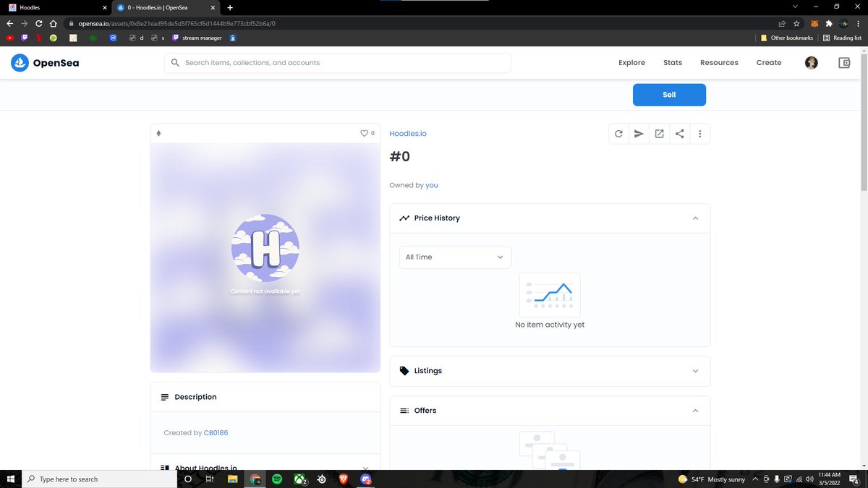
Task: Collapse the Offers section
Action: [x=695, y=411]
